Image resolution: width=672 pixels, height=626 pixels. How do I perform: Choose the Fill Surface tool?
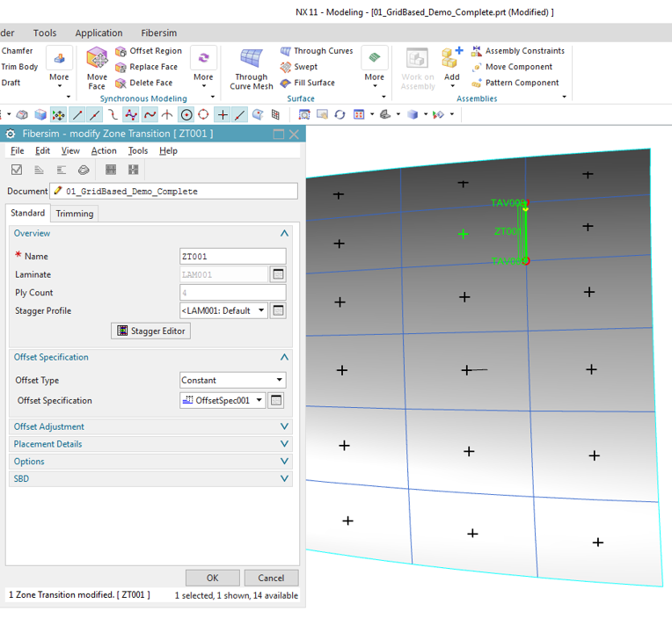286,84
